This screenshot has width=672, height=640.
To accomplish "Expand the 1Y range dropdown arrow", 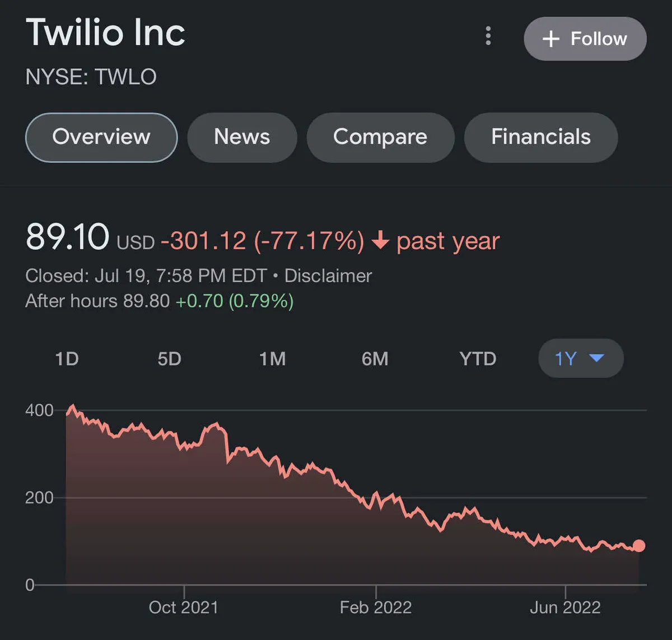I will (597, 358).
